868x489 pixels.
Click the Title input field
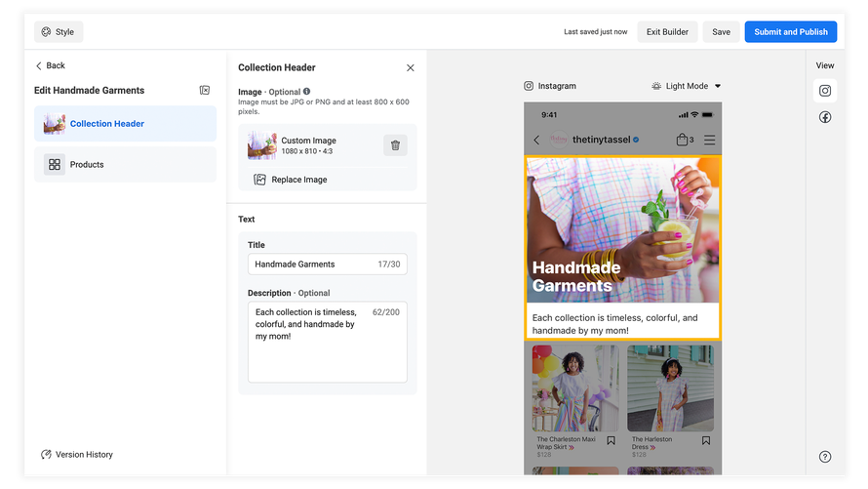coord(314,265)
